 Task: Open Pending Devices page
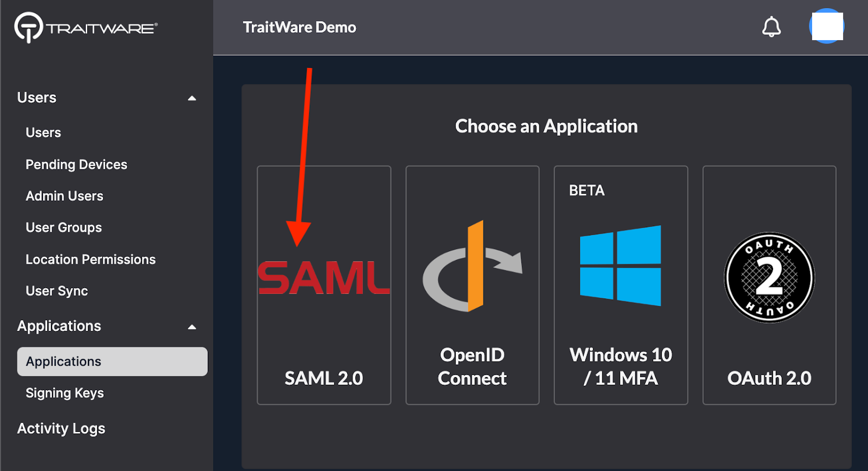(x=76, y=164)
